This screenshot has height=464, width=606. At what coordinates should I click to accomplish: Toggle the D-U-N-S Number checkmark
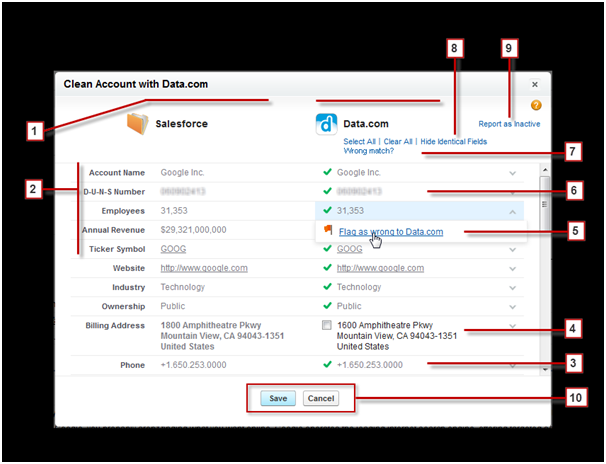[x=327, y=190]
